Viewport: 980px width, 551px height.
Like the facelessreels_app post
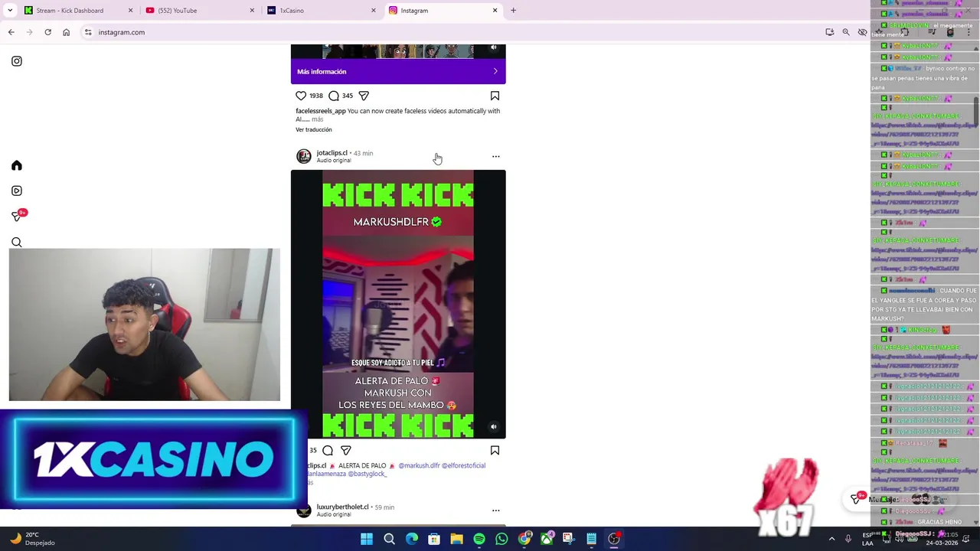click(301, 96)
